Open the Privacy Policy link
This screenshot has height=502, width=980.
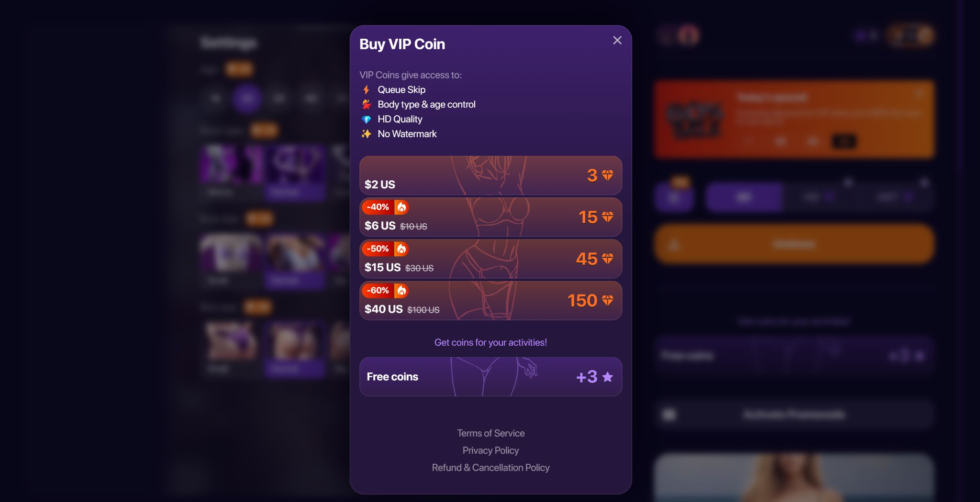490,450
